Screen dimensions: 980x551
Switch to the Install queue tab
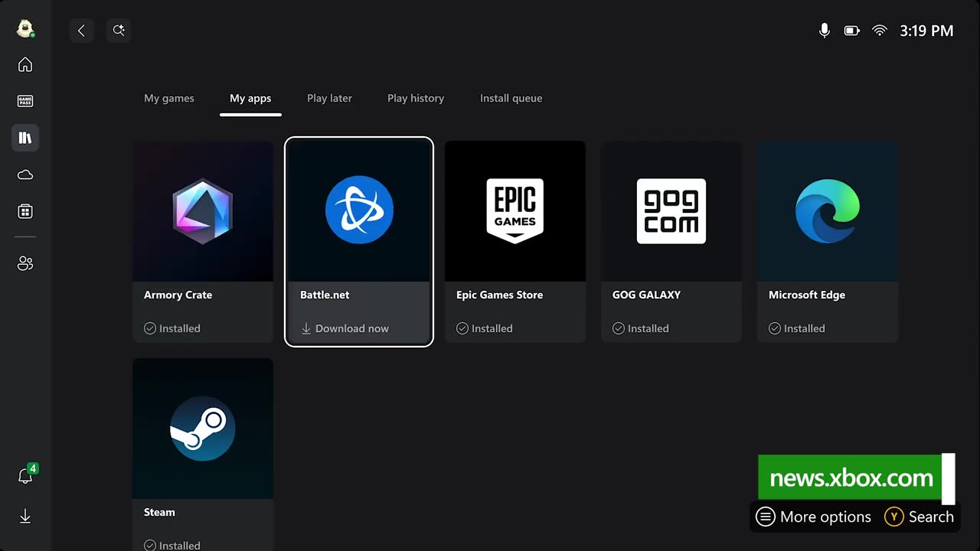click(x=511, y=98)
